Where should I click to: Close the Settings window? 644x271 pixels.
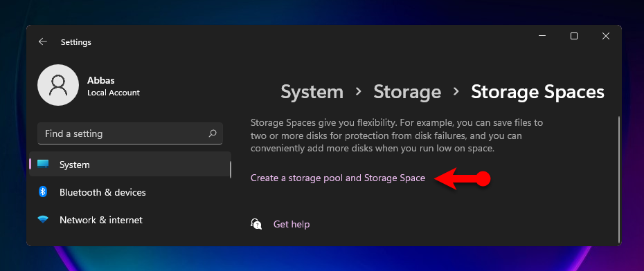(605, 36)
